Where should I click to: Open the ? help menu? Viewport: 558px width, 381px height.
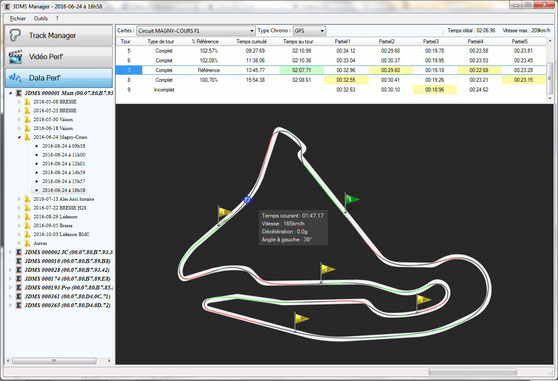pyautogui.click(x=57, y=18)
